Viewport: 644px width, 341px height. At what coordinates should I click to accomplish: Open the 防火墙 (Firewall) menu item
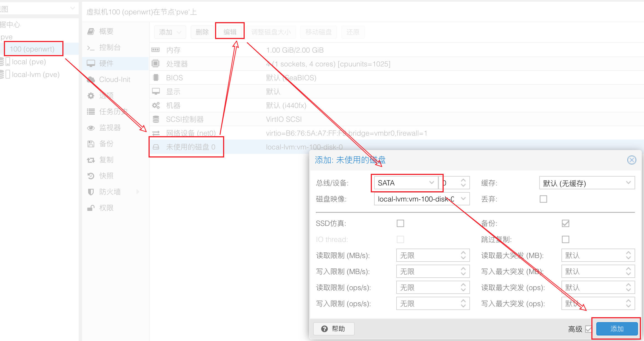coord(110,192)
